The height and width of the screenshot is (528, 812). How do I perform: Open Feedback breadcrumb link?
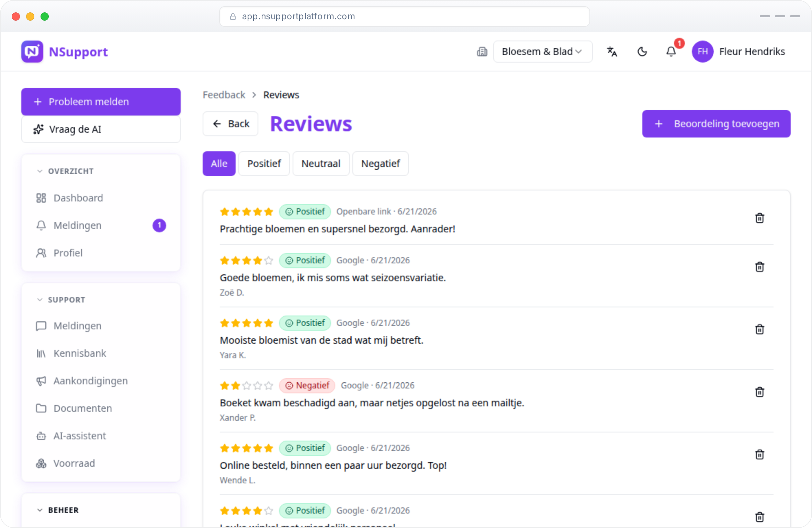tap(224, 95)
